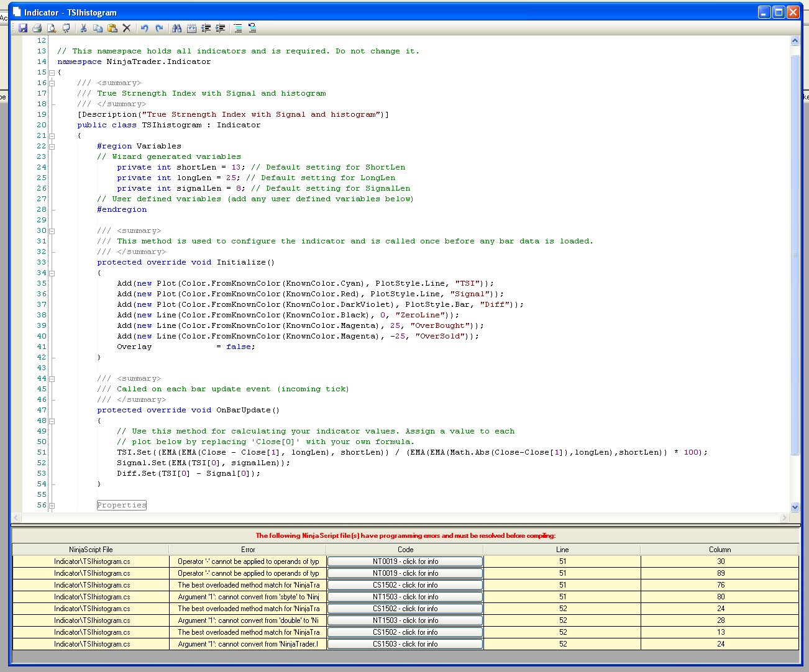Image resolution: width=809 pixels, height=672 pixels.
Task: Click the Save icon in toolbar
Action: pyautogui.click(x=23, y=28)
